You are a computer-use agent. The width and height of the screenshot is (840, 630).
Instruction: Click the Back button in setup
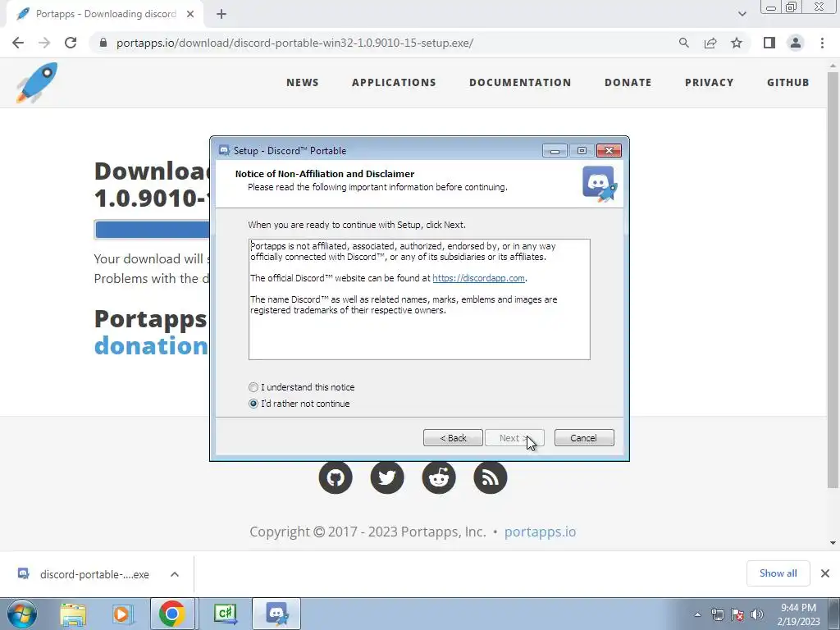pyautogui.click(x=453, y=438)
